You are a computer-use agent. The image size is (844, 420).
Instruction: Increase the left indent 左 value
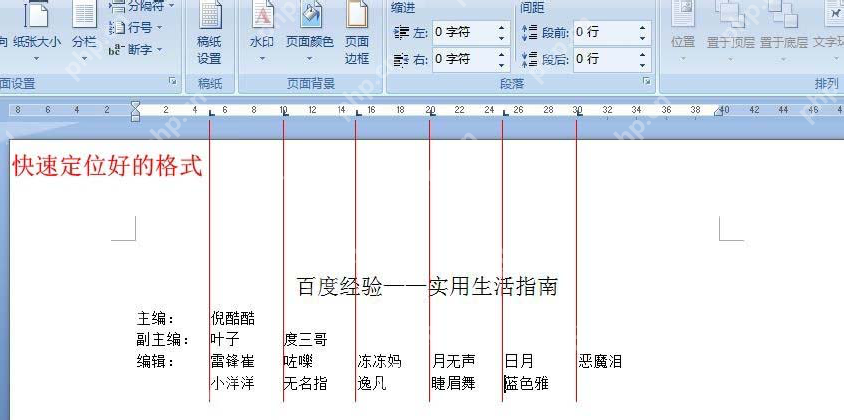502,27
